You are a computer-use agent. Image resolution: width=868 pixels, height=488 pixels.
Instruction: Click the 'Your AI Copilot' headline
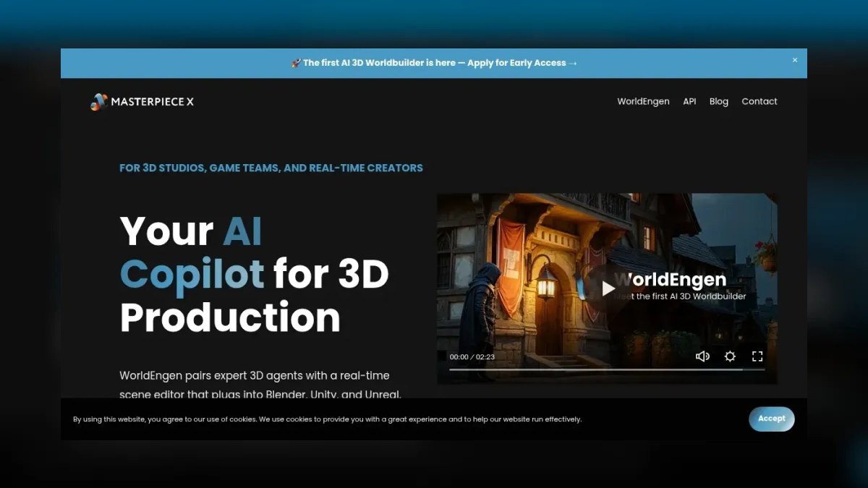tap(255, 274)
